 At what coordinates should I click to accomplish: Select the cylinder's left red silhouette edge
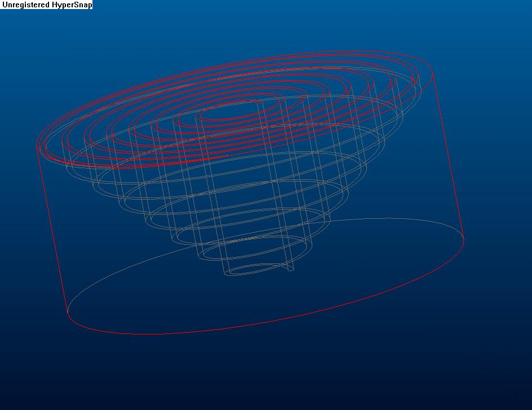[52, 230]
